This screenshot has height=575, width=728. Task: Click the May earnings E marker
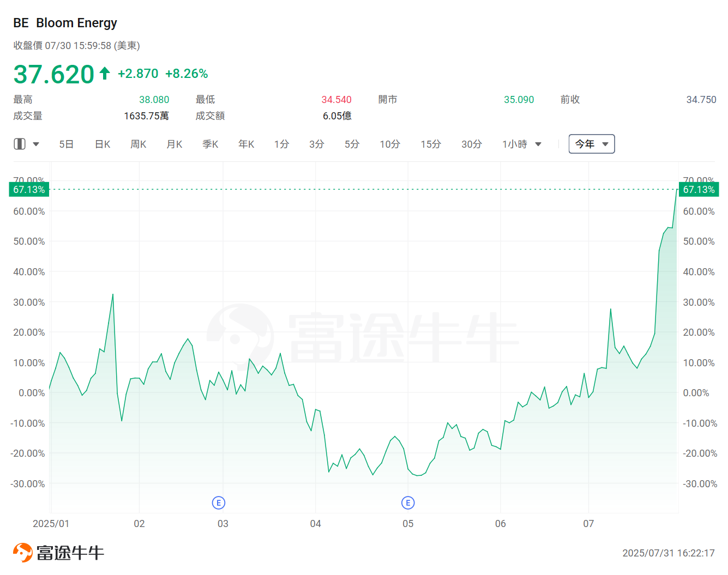pos(408,503)
